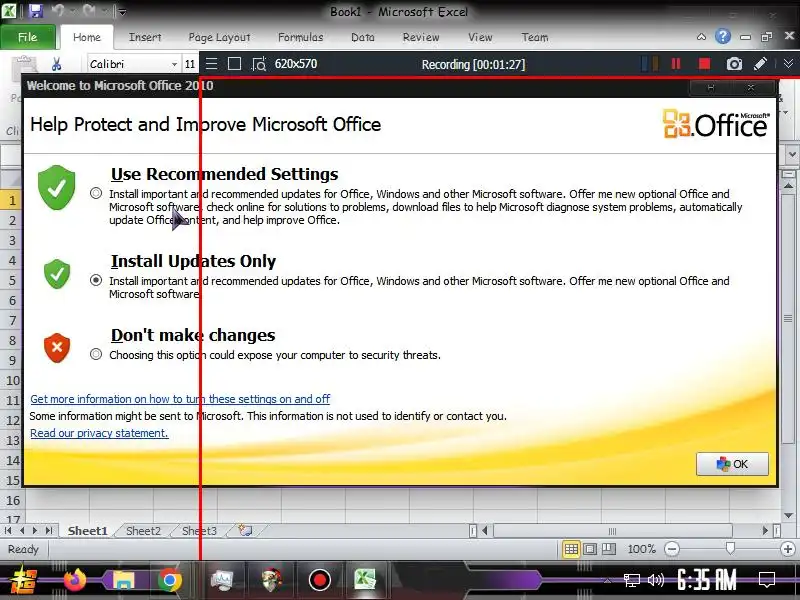
Task: Click the recorder pencil draw icon
Action: tap(760, 64)
